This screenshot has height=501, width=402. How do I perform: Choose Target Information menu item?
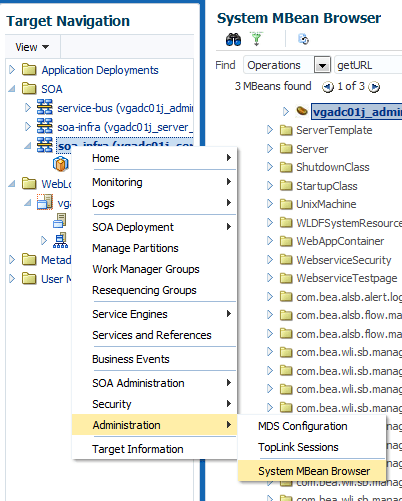click(154, 449)
